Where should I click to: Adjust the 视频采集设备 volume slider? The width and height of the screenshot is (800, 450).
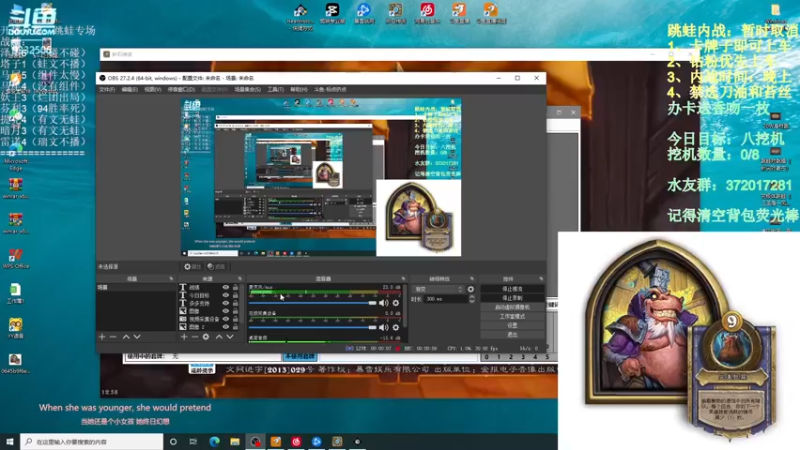click(312, 328)
